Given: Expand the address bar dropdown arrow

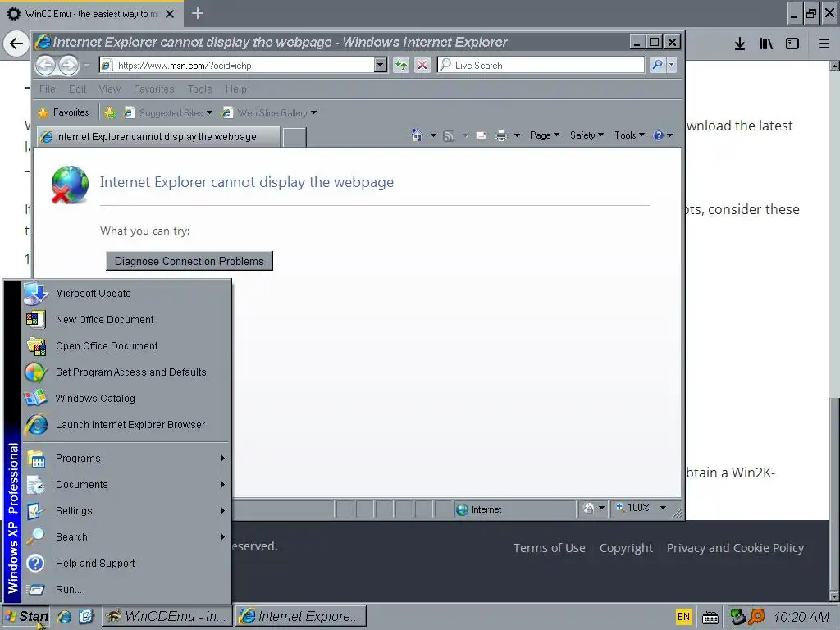Looking at the screenshot, I should click(x=381, y=66).
